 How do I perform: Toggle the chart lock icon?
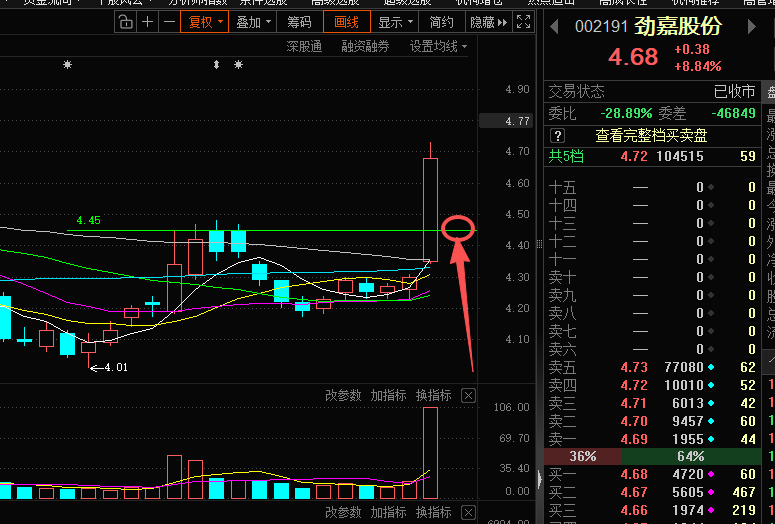tap(126, 22)
